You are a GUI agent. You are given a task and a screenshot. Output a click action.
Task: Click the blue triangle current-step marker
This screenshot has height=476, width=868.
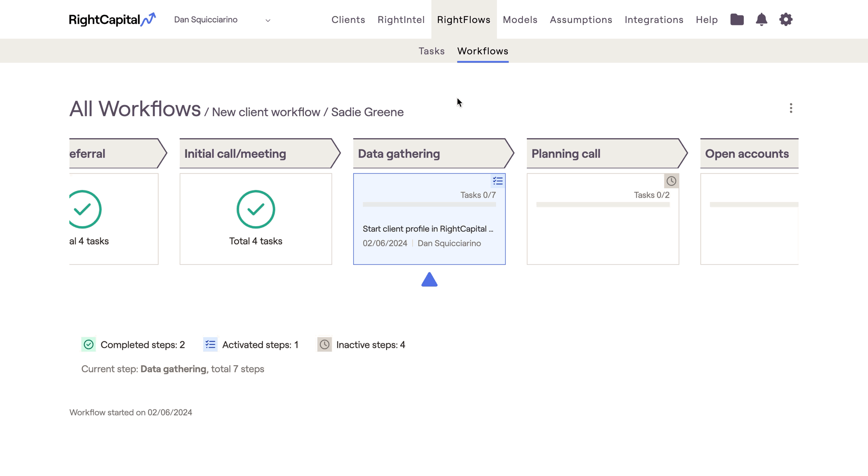(x=429, y=280)
